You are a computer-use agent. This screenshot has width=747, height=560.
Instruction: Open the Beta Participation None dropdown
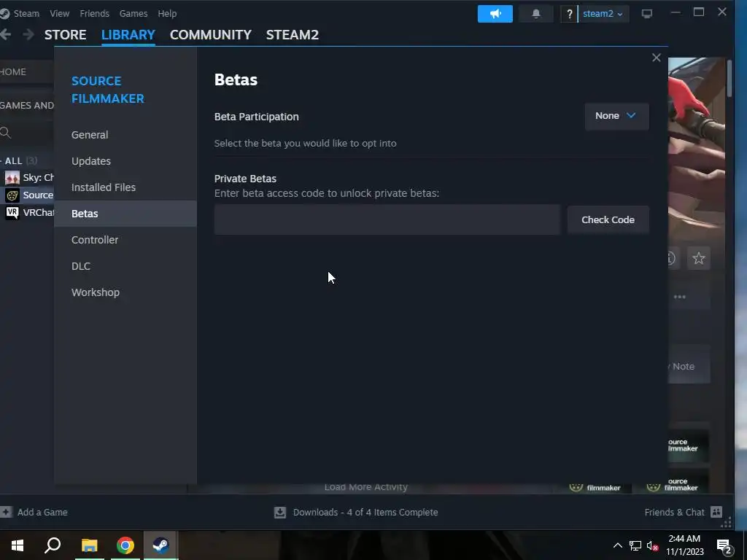coord(616,116)
